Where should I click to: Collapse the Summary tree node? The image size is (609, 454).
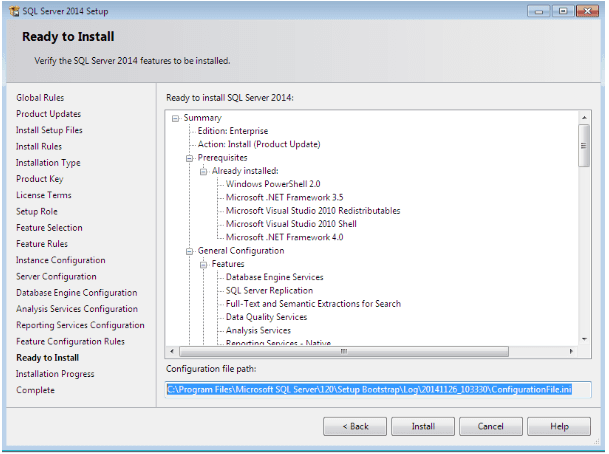176,118
